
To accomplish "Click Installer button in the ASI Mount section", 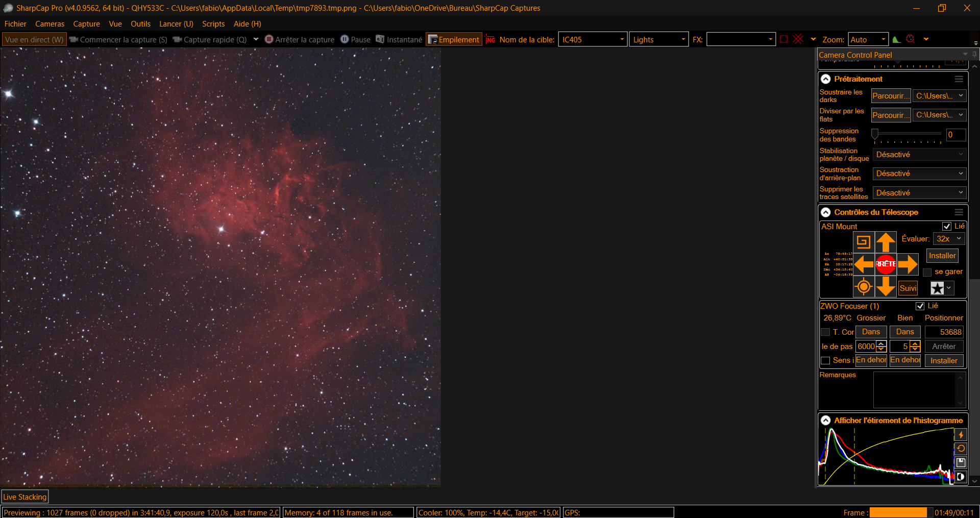I will (x=942, y=256).
